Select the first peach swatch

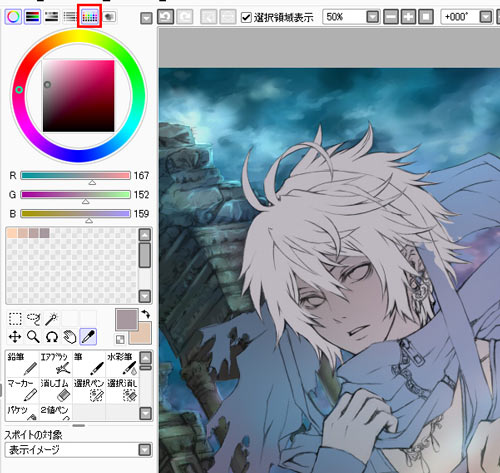(12, 233)
